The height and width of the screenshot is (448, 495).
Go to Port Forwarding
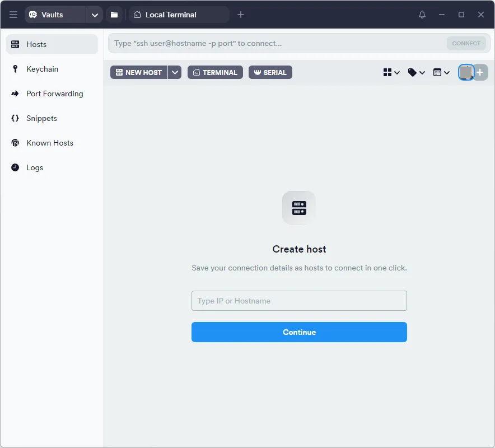[52, 94]
